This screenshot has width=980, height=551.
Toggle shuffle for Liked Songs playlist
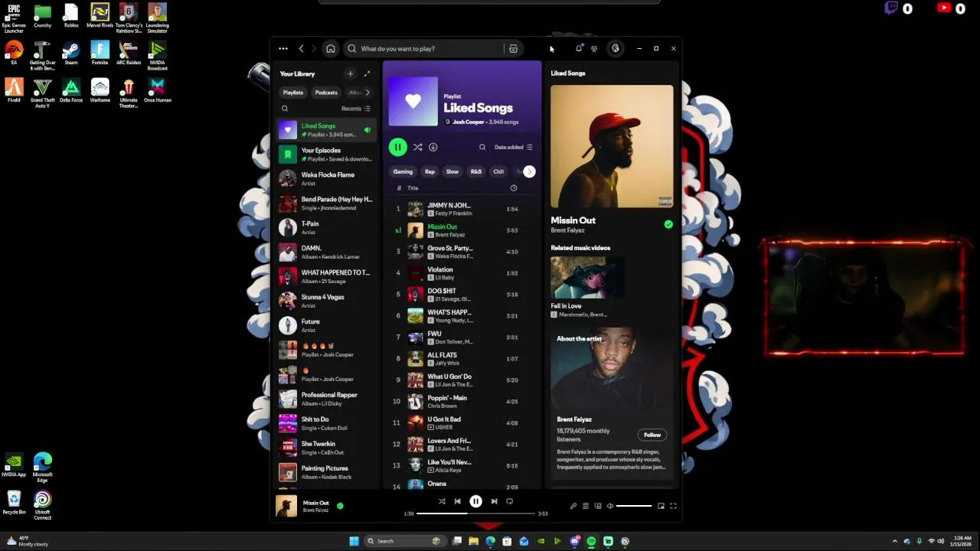tap(417, 147)
